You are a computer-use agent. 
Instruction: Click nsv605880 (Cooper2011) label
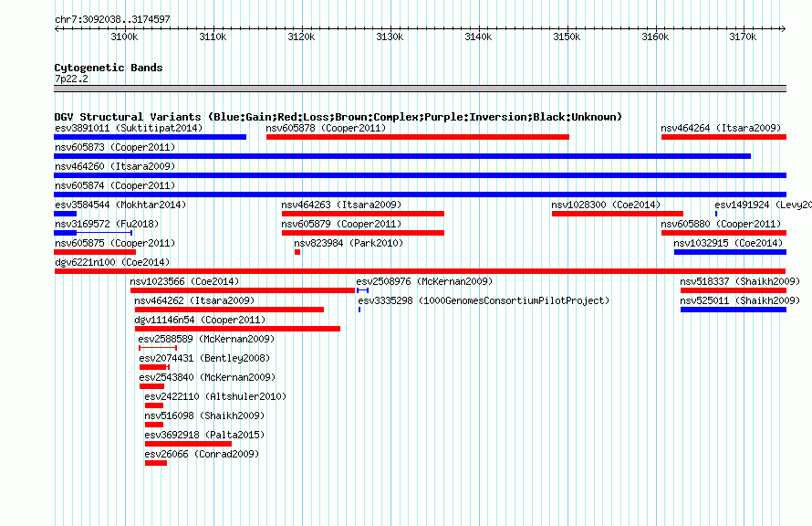click(721, 224)
